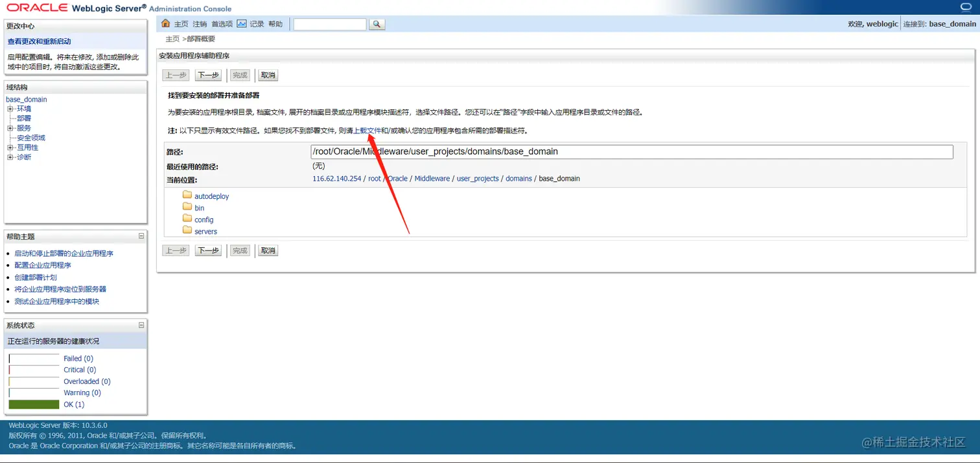Image resolution: width=980 pixels, height=463 pixels.
Task: Click the green OK health bar
Action: click(34, 405)
